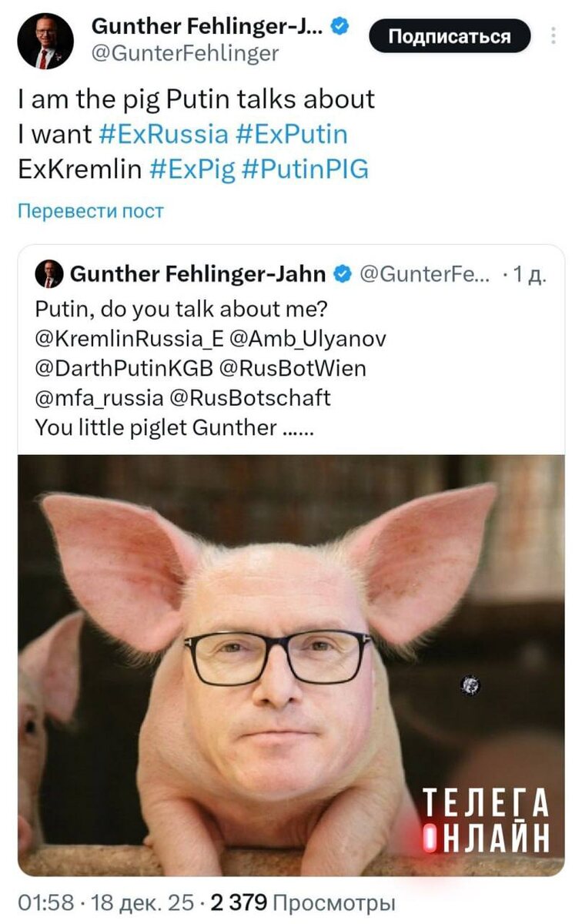This screenshot has width=582, height=924.
Task: Tap the 01:58 · 18 дек. 25 timestamp
Action: click(107, 902)
